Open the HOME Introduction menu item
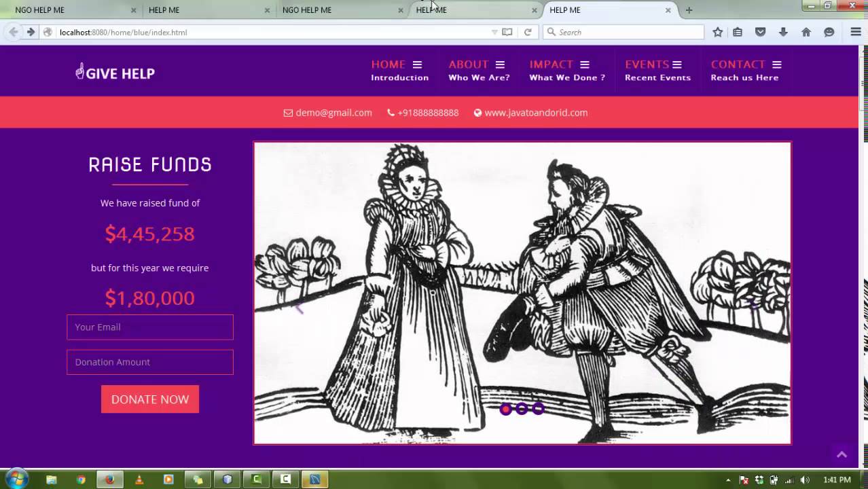This screenshot has width=868, height=489. click(x=399, y=71)
